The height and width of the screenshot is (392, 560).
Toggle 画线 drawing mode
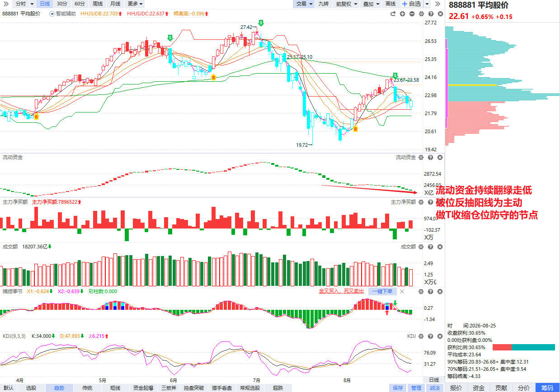tap(391, 4)
